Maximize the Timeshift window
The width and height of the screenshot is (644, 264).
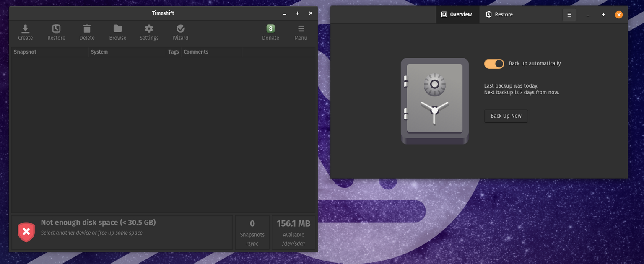[297, 13]
